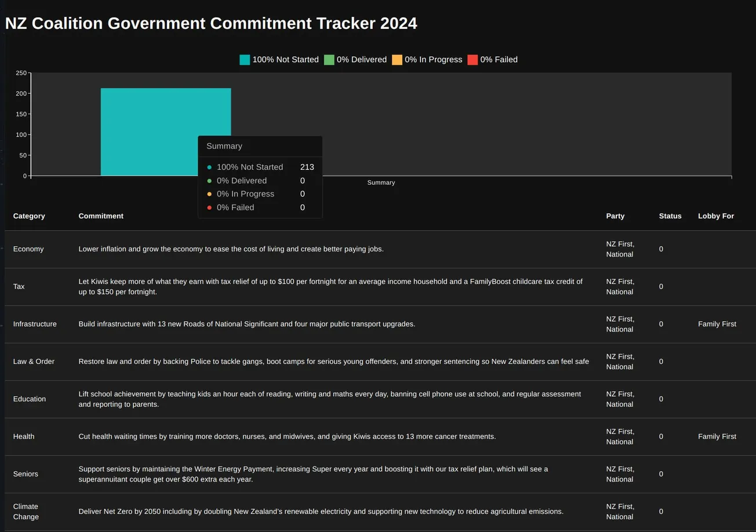Select the Economy commitment row

coord(231,249)
